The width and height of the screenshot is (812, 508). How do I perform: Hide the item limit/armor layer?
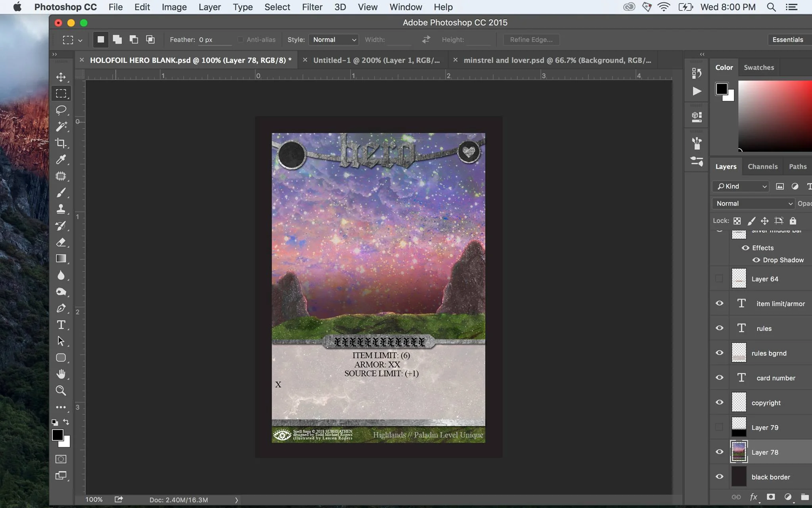[x=719, y=303]
